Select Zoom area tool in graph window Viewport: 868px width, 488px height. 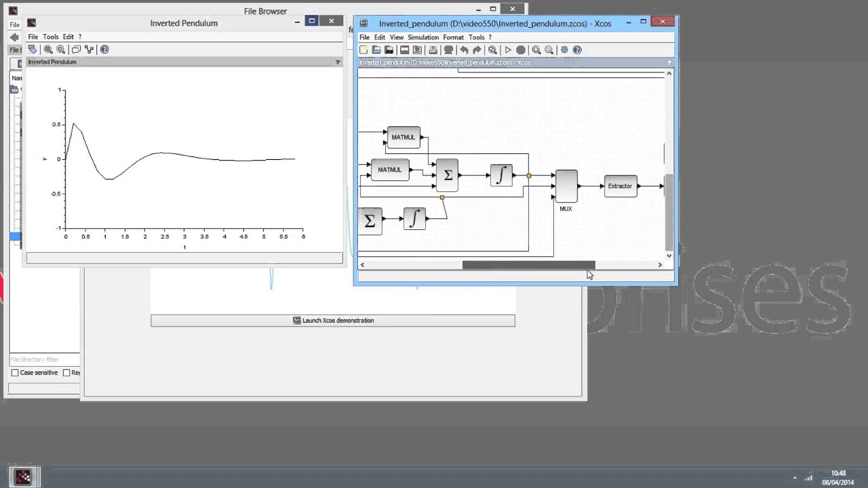(x=48, y=49)
